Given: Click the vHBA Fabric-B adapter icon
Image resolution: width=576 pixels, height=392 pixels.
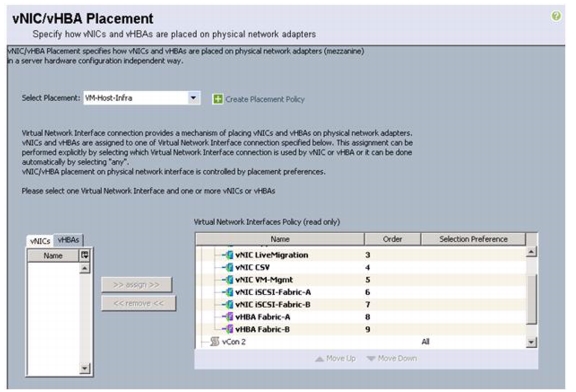Looking at the screenshot, I should point(230,329).
